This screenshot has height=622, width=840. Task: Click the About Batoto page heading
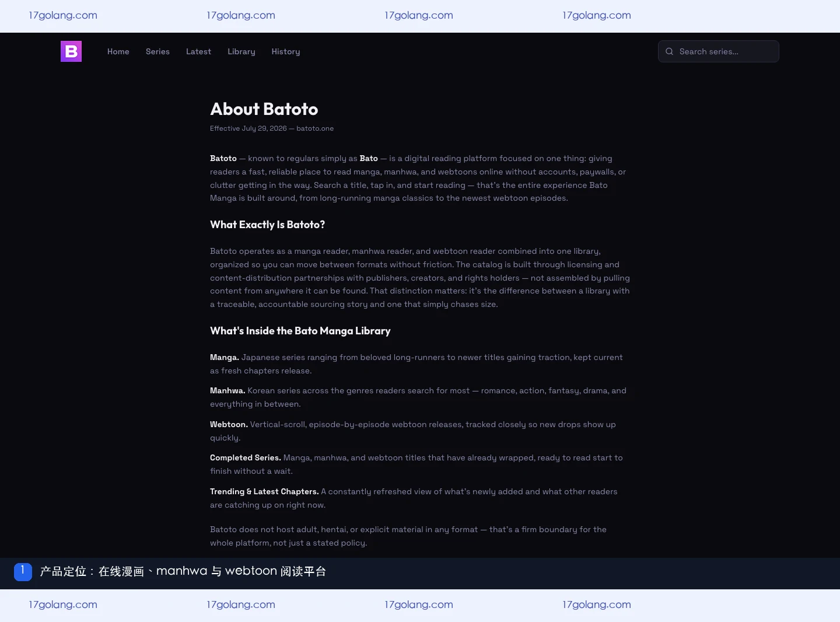tap(264, 109)
